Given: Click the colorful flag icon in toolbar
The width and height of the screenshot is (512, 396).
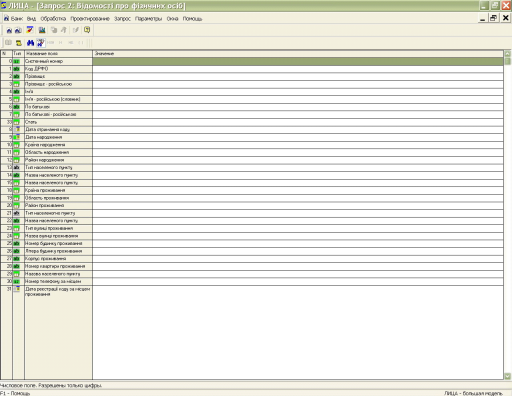Looking at the screenshot, I should pyautogui.click(x=30, y=30).
